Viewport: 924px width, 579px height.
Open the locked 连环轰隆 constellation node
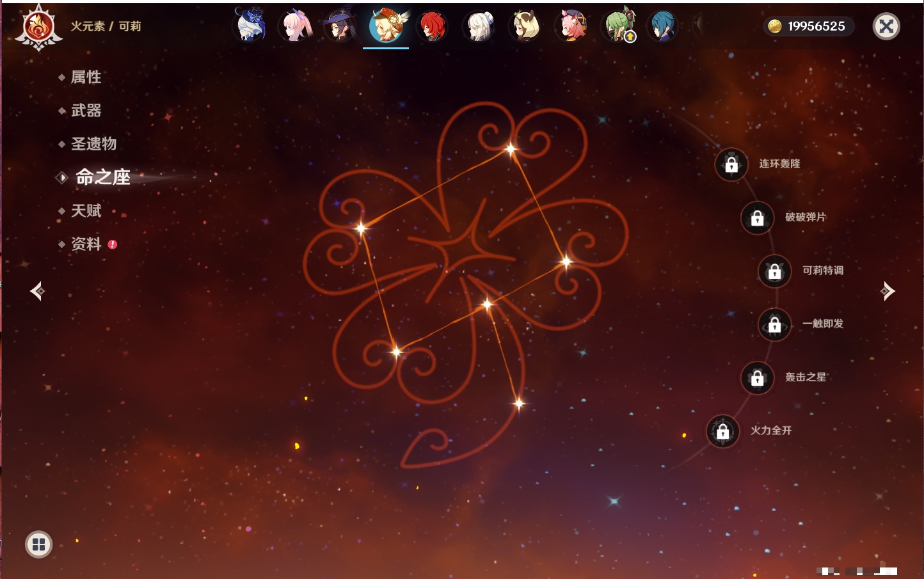point(731,164)
